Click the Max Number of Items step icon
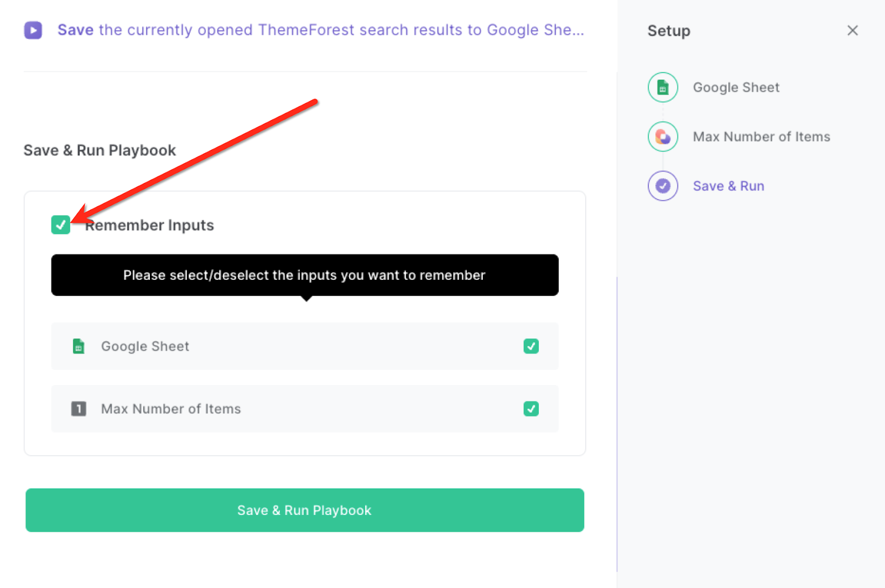Image resolution: width=885 pixels, height=588 pixels. click(x=663, y=137)
